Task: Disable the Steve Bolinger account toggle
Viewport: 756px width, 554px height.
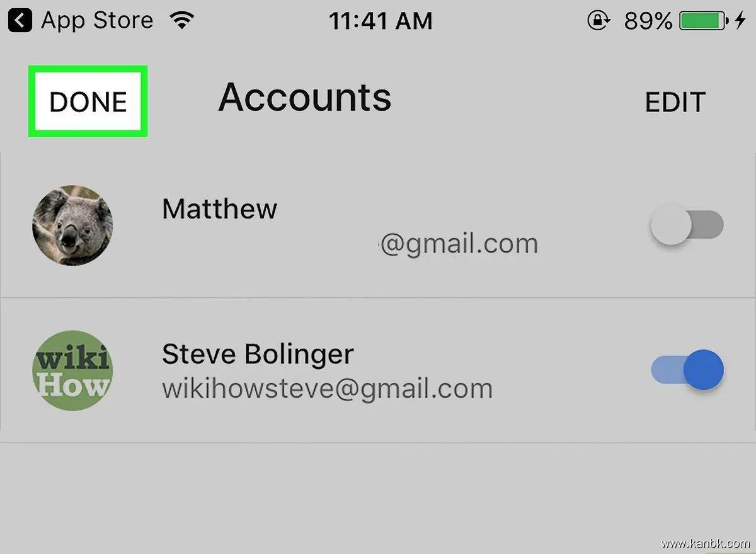Action: coord(687,370)
